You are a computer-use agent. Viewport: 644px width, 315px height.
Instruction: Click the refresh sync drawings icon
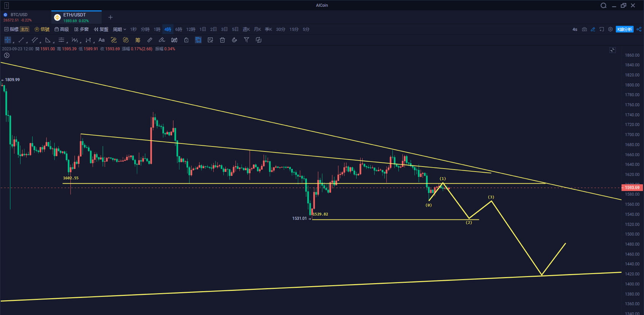pyautogui.click(x=258, y=40)
